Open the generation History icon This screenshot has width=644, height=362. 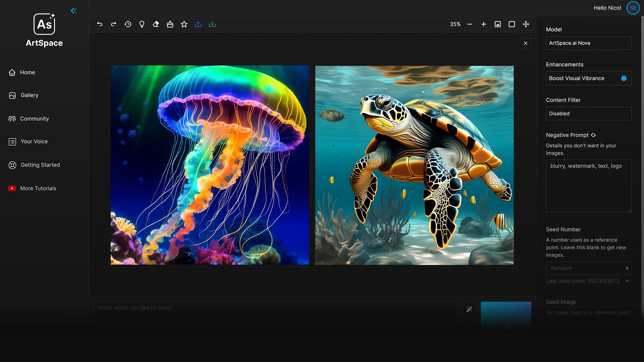click(128, 24)
